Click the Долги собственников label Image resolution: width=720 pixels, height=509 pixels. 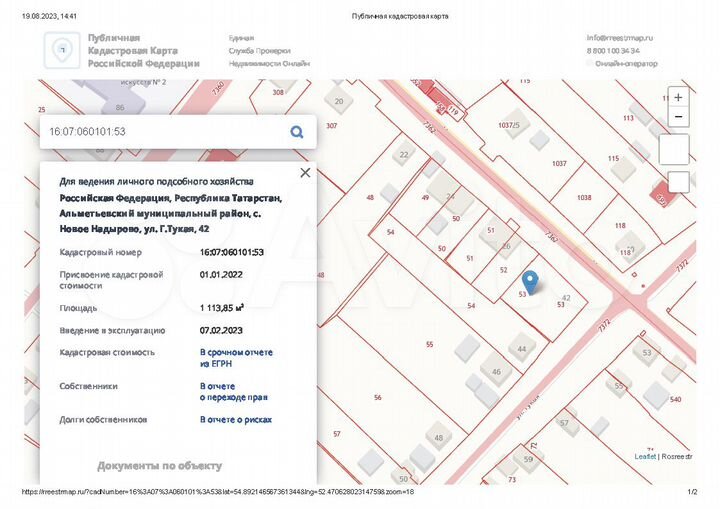click(x=103, y=419)
